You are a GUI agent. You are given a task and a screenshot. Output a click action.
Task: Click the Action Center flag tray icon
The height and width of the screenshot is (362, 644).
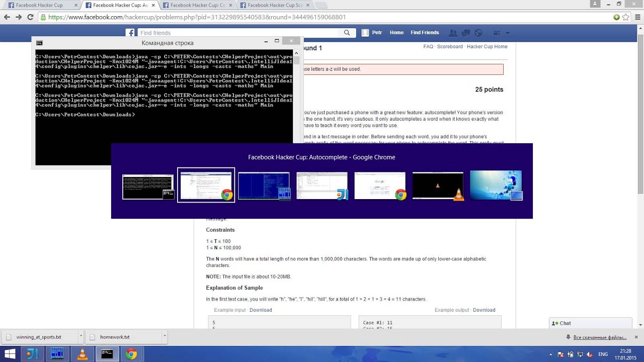tap(560, 354)
